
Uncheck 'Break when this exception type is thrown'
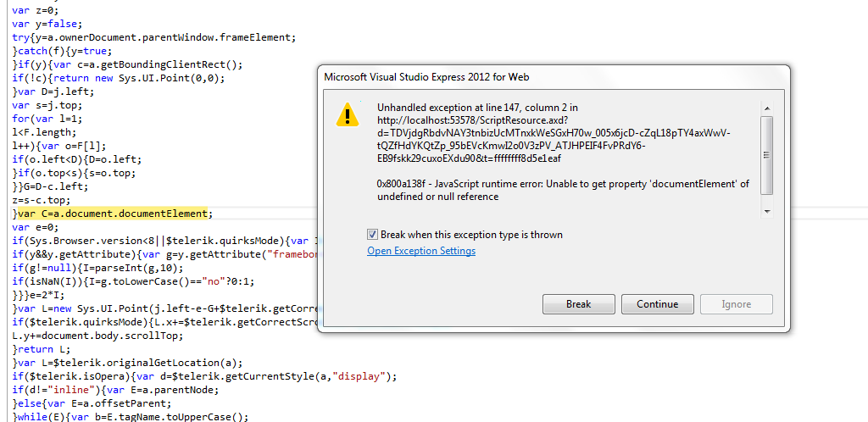tap(373, 235)
